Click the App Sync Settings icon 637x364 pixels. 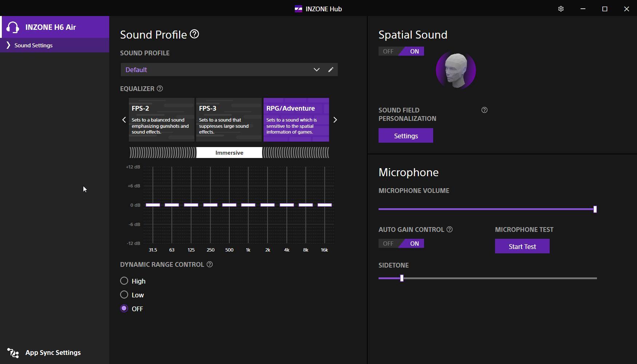(13, 353)
